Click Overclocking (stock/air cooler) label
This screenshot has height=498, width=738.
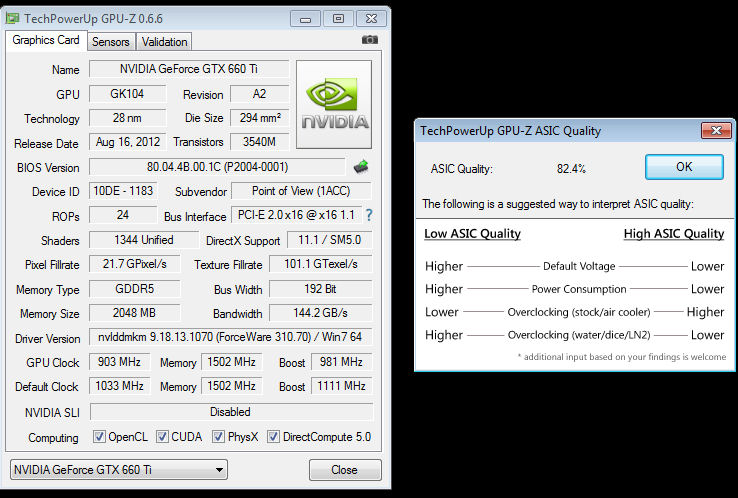click(579, 312)
